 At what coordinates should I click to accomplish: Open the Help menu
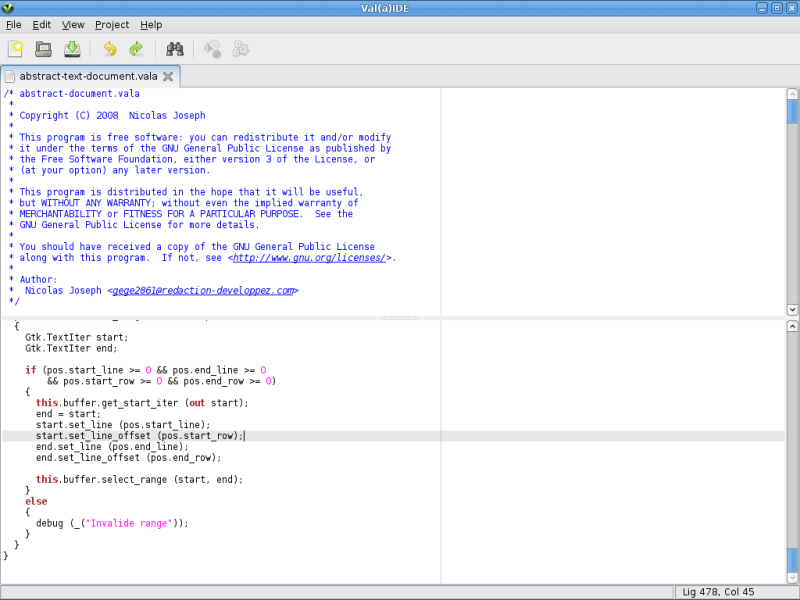point(151,24)
